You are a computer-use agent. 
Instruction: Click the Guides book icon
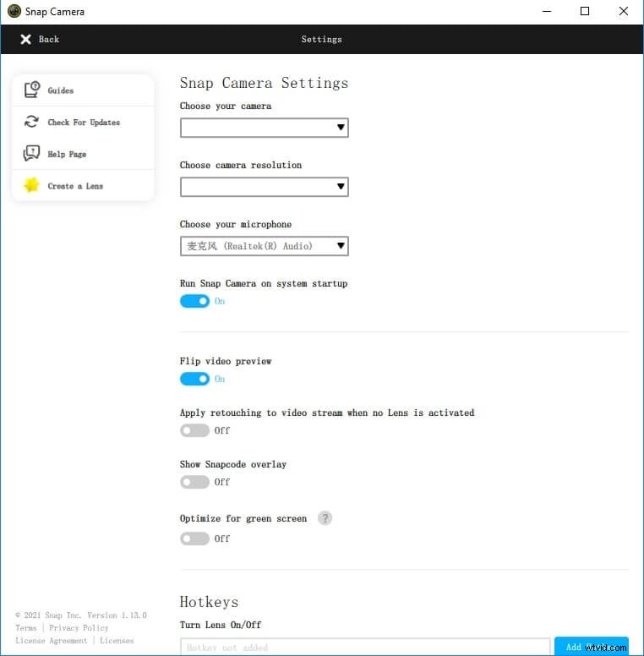tap(32, 90)
